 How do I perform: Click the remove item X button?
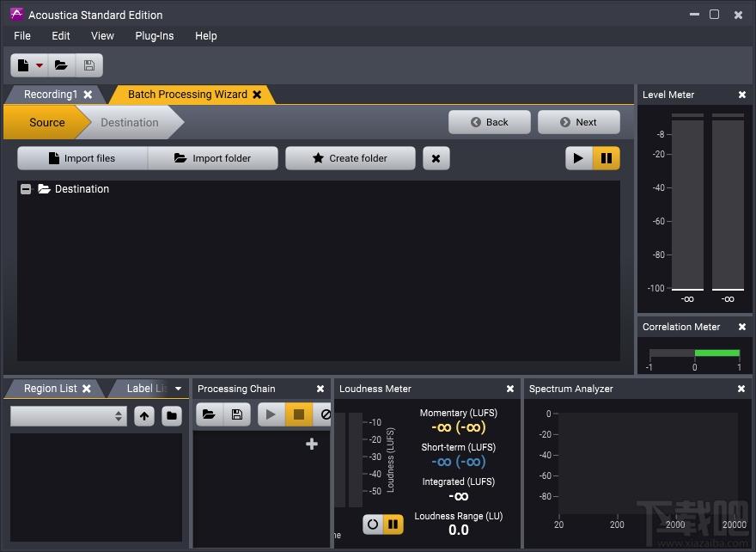click(x=436, y=158)
